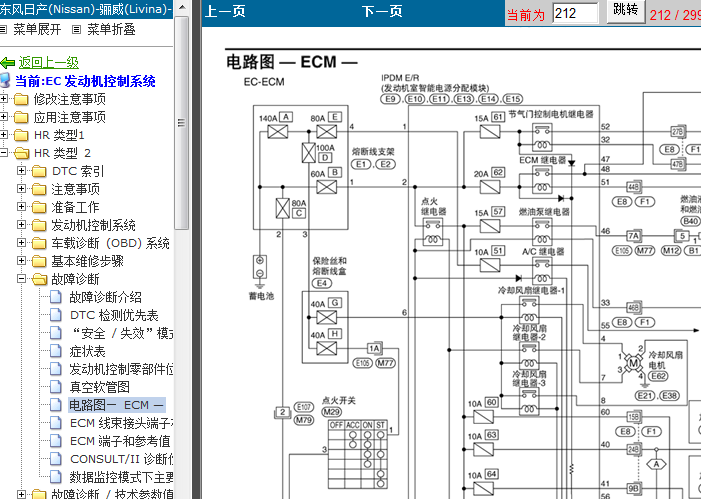Click the HR 类型 2 open folder icon
This screenshot has width=701, height=499.
tap(21, 153)
